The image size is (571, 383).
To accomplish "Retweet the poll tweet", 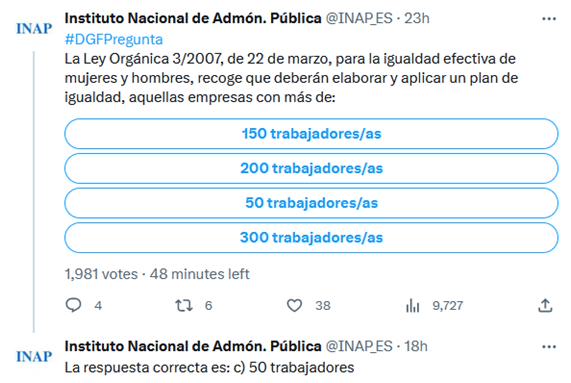I will pos(184,305).
